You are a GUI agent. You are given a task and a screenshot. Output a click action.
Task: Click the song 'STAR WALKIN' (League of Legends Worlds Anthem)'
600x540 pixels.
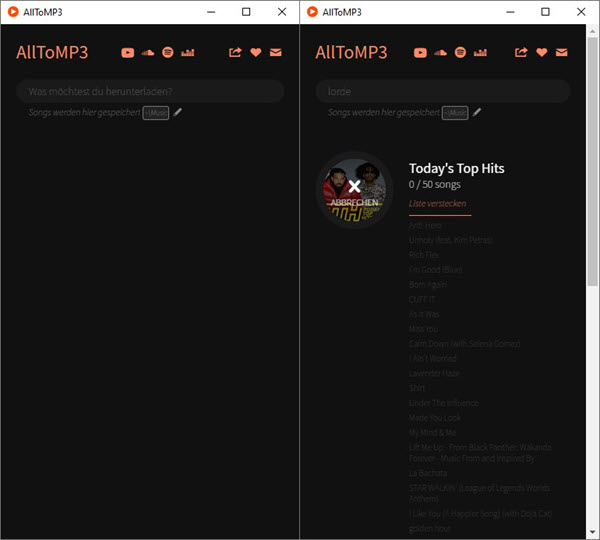tap(479, 493)
